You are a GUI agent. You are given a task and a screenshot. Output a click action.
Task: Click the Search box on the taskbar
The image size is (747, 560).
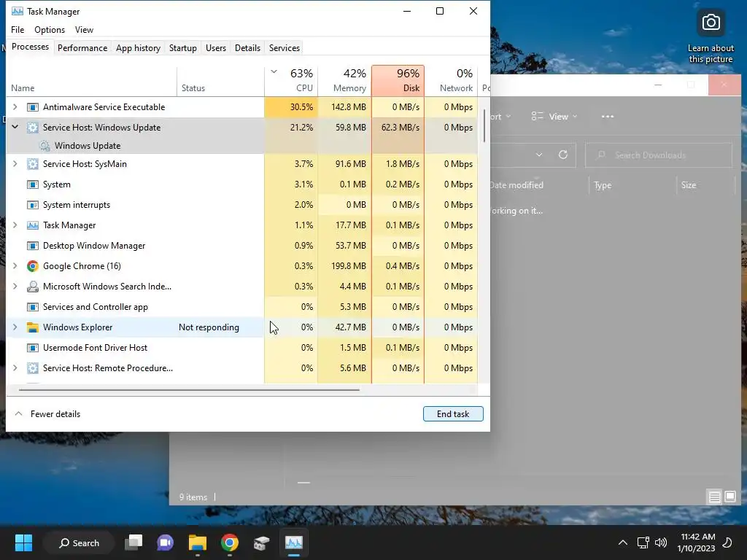coord(79,542)
